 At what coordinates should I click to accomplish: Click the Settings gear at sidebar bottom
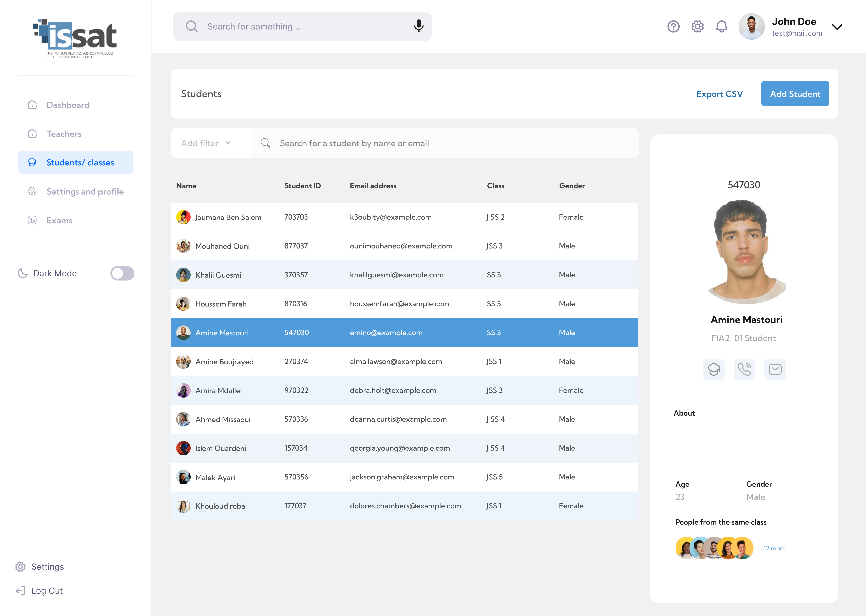20,566
